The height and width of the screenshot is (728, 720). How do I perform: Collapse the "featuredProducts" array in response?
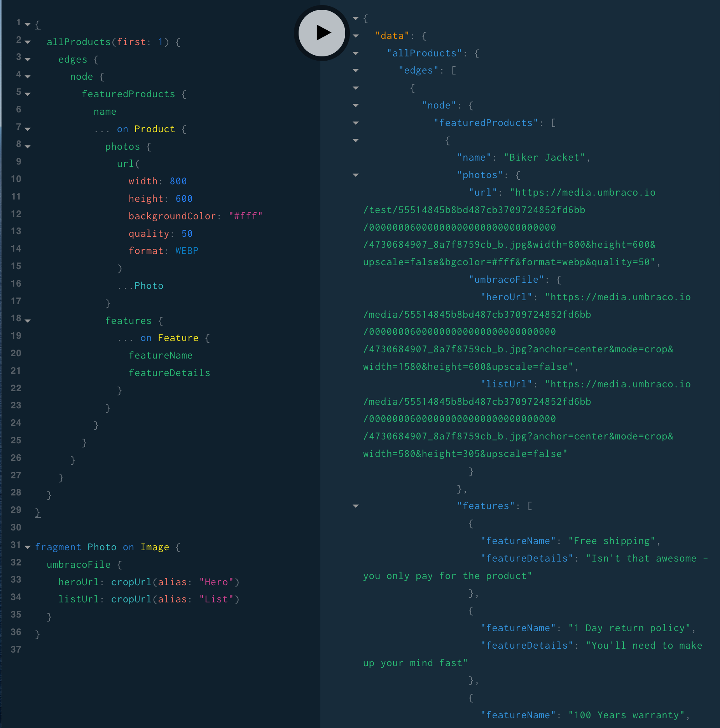click(x=356, y=123)
